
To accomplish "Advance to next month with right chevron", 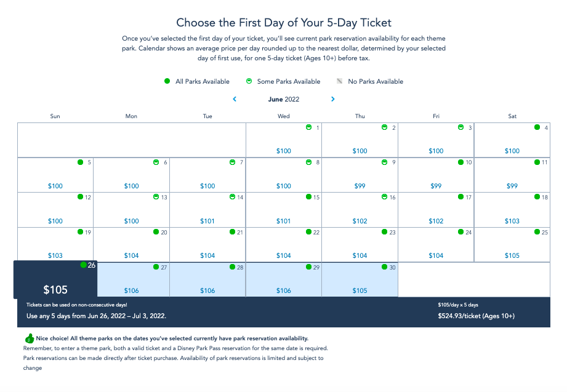I will pos(333,99).
